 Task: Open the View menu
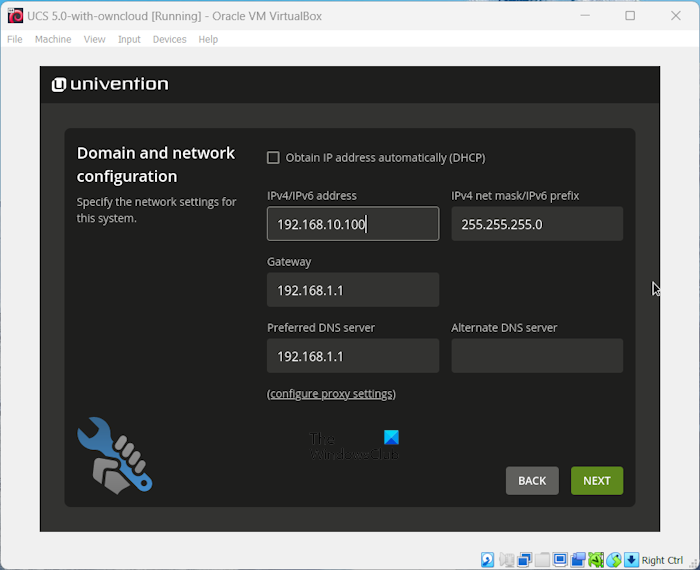pyautogui.click(x=94, y=39)
